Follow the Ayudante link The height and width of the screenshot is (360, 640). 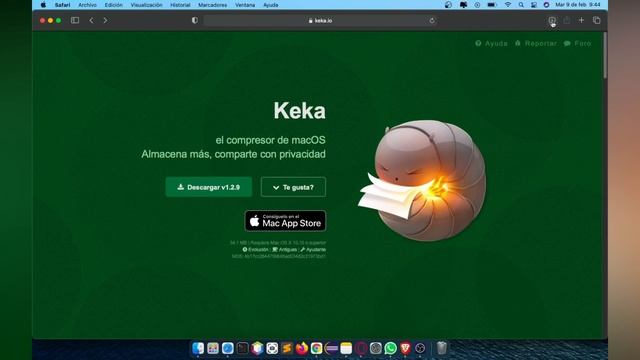coord(313,249)
